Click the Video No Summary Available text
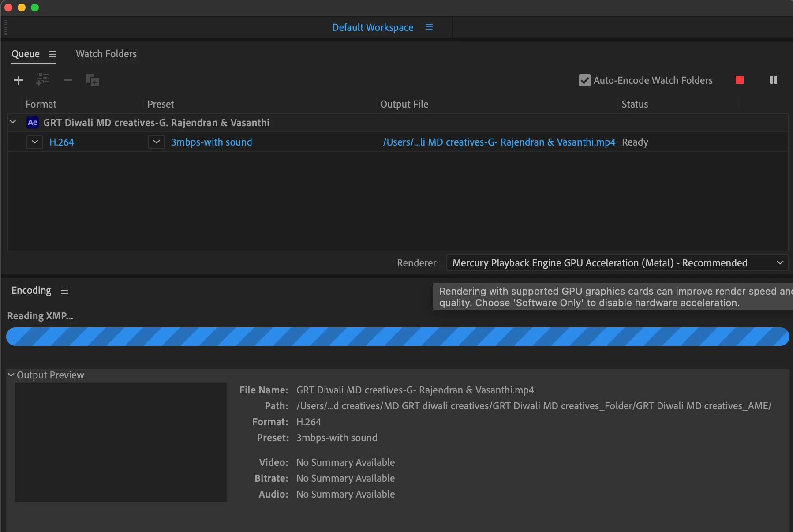 pos(346,462)
